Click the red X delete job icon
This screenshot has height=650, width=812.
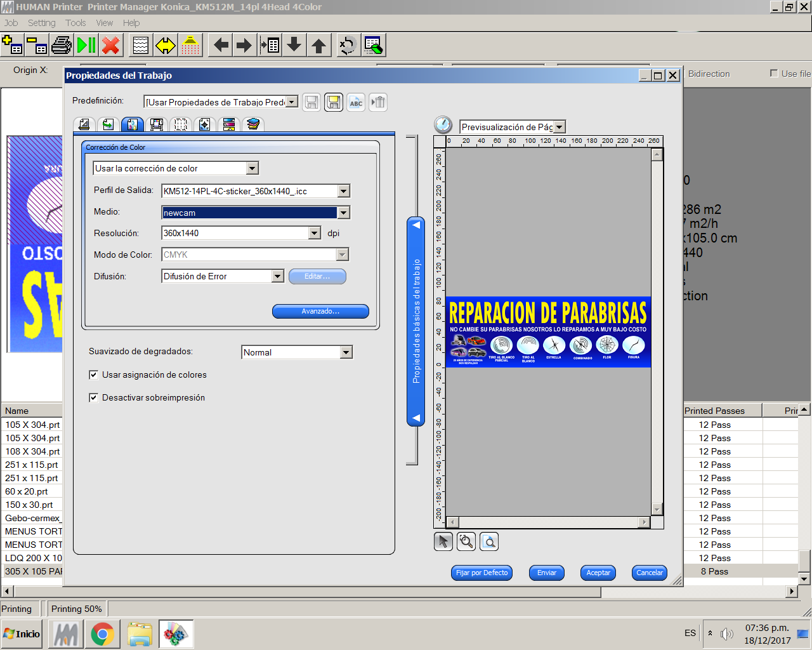tap(111, 46)
